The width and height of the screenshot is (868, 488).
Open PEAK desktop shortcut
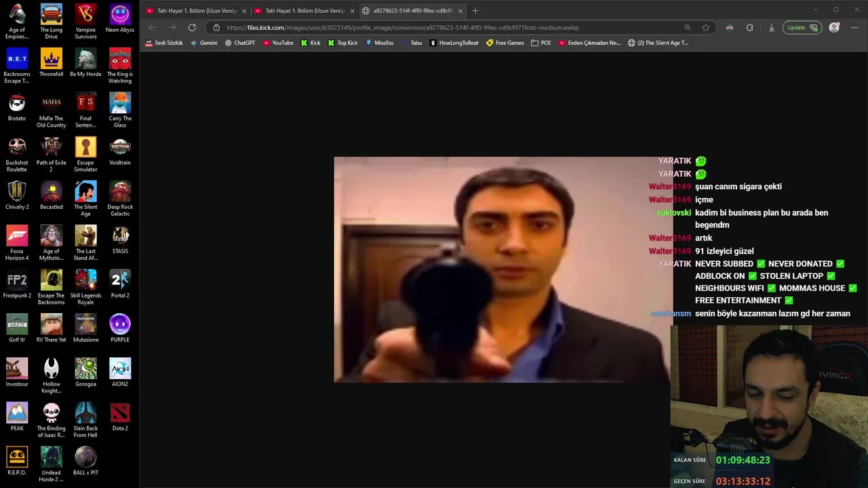click(x=17, y=417)
